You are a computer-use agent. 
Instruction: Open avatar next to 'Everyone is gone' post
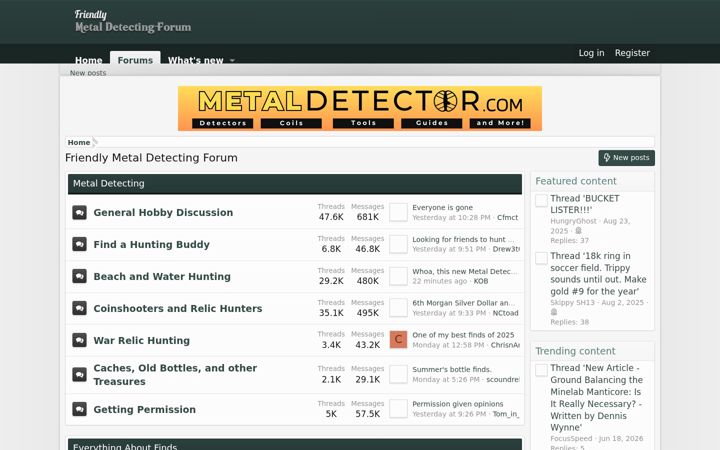398,213
